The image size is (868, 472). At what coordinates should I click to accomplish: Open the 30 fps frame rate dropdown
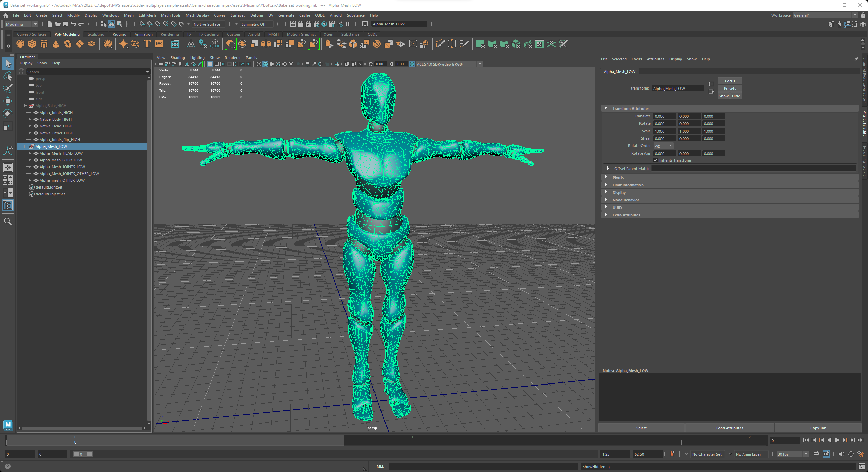(x=792, y=454)
